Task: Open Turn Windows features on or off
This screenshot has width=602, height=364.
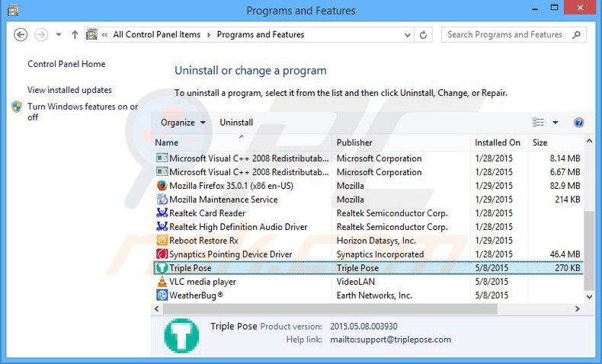Action: 82,112
